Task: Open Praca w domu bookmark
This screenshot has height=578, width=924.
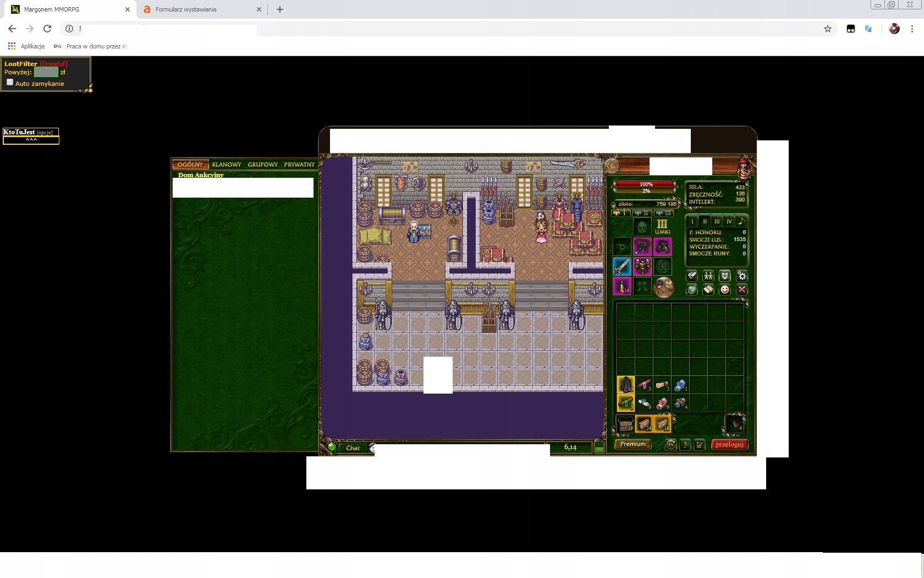Action: click(90, 46)
